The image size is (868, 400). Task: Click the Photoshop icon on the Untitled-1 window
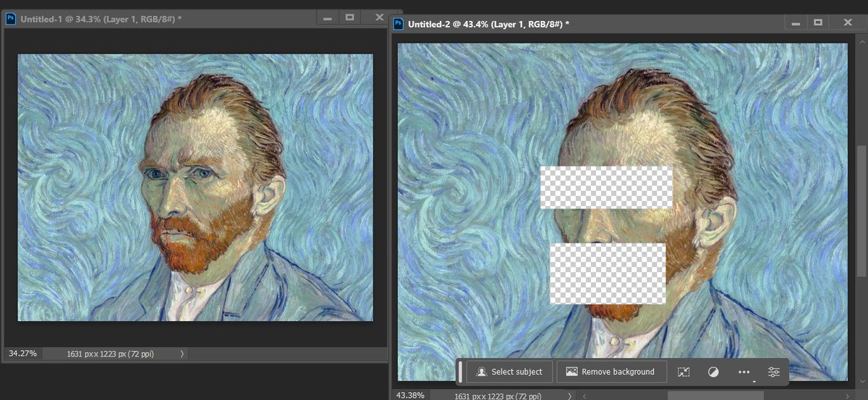[11, 18]
